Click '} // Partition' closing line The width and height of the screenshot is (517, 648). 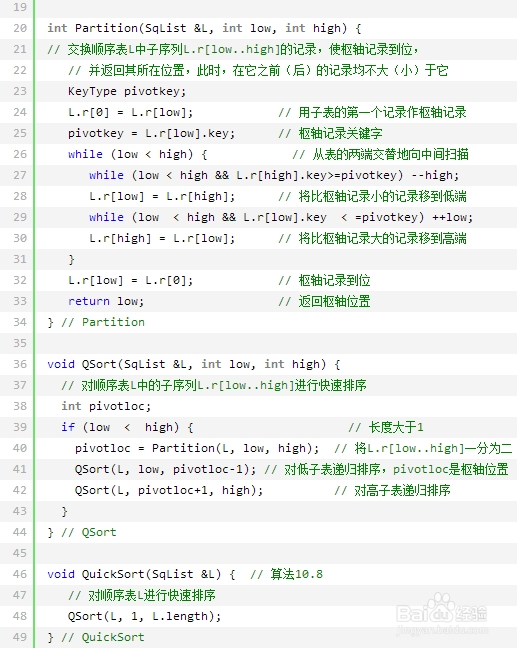tap(96, 322)
